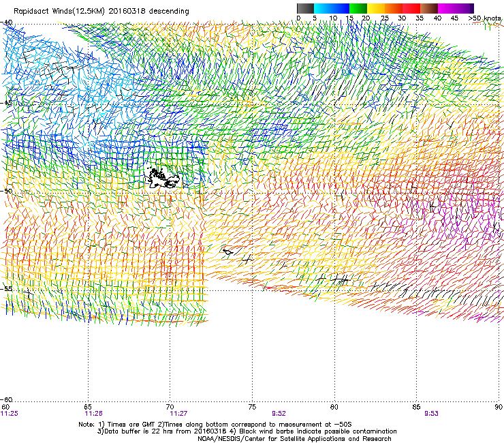504x443 pixels.
Task: Pick the green 15-20 knots color segment
Action: (358, 8)
